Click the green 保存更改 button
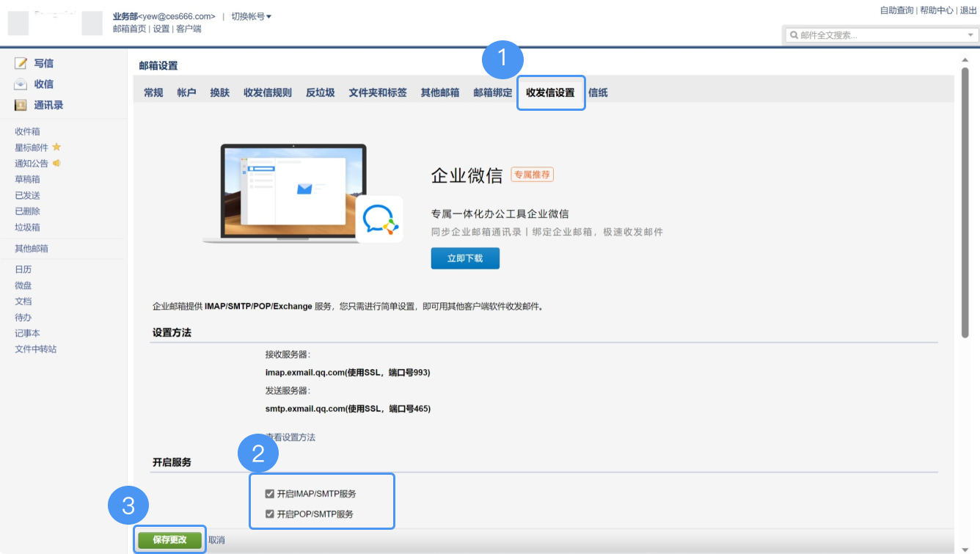The width and height of the screenshot is (980, 554). [x=169, y=539]
